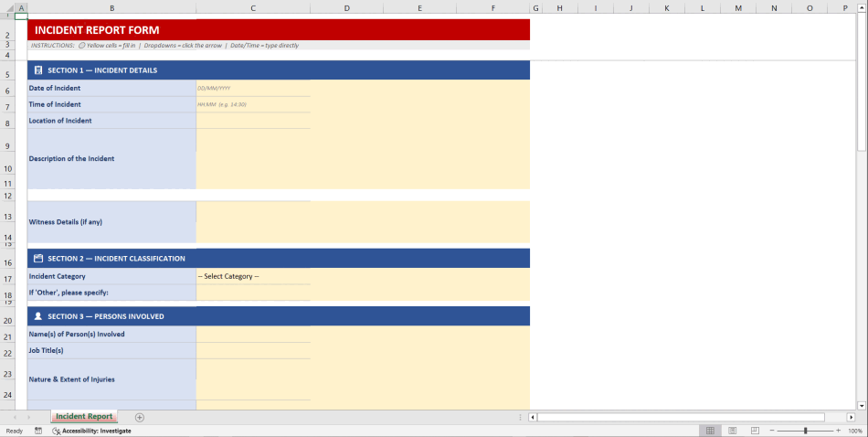Viewport: 868px width, 437px height.
Task: Open the Select Category dropdown cell
Action: [x=253, y=276]
